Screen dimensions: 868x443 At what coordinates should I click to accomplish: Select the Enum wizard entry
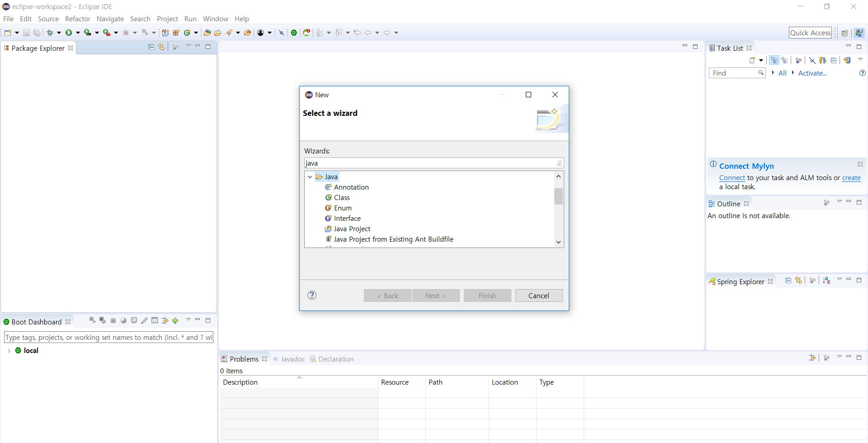(x=342, y=208)
